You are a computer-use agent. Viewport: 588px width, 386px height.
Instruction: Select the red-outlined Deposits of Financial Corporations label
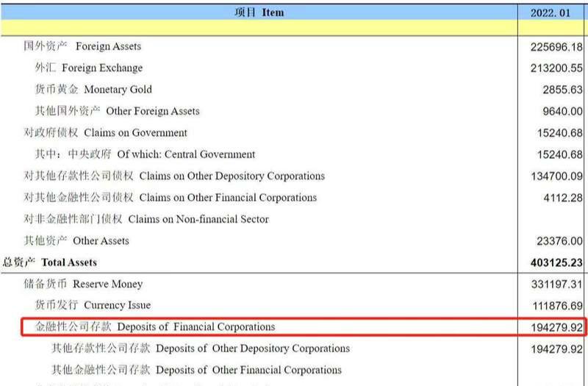pyautogui.click(x=155, y=327)
